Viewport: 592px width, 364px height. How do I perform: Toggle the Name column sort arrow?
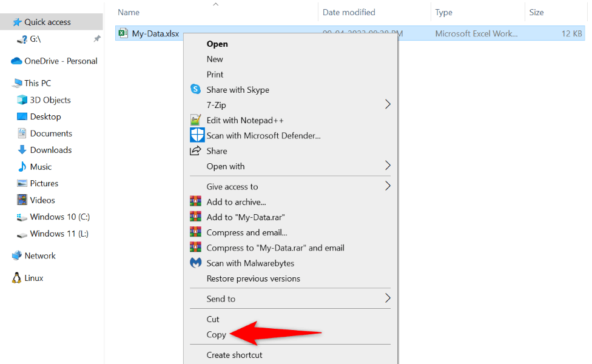pyautogui.click(x=215, y=4)
